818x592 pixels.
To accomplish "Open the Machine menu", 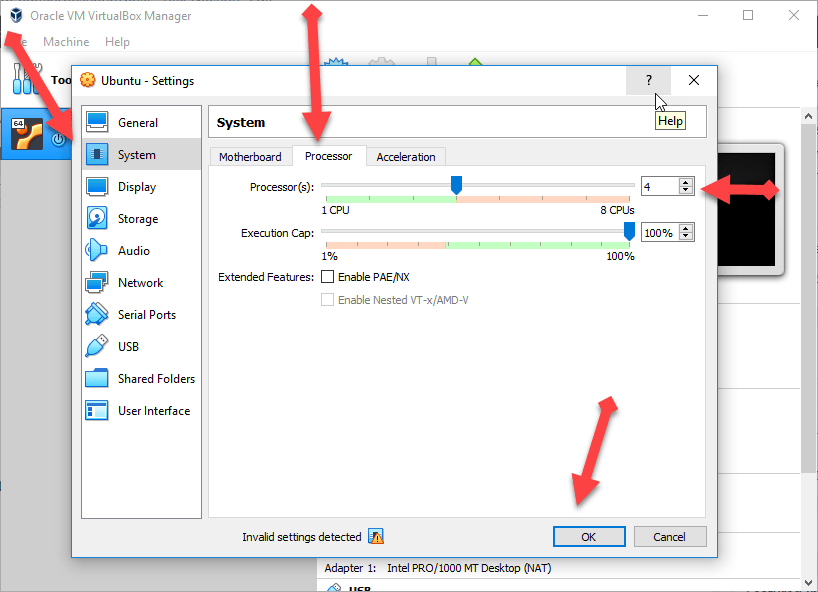I will pos(66,42).
